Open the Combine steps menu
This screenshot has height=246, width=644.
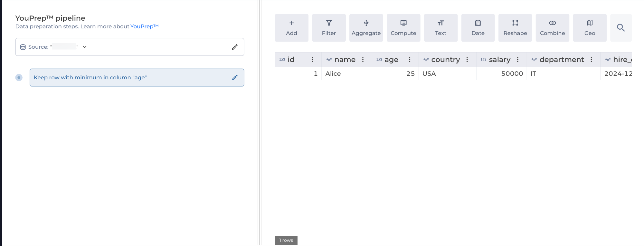[x=552, y=28]
